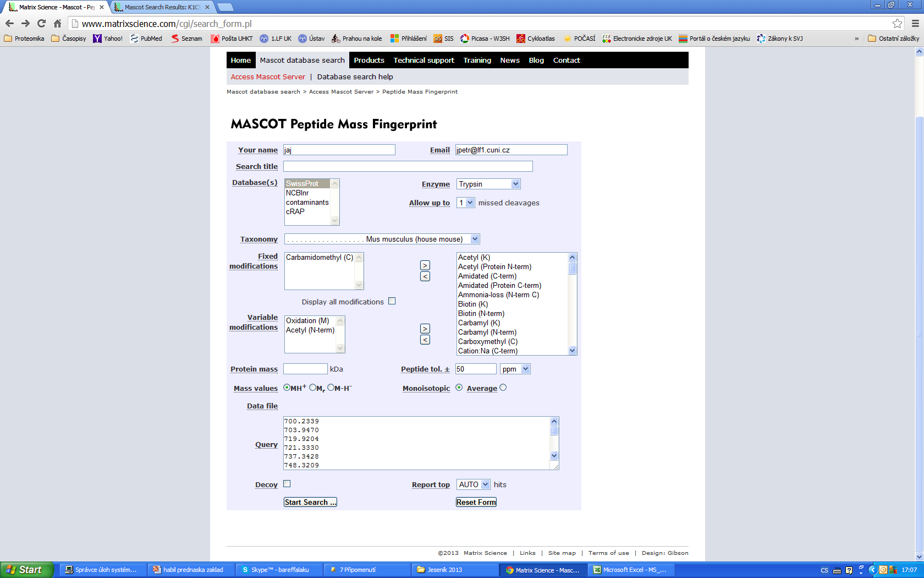The height and width of the screenshot is (578, 924).
Task: Select cRAP in the Database list
Action: pyautogui.click(x=307, y=211)
